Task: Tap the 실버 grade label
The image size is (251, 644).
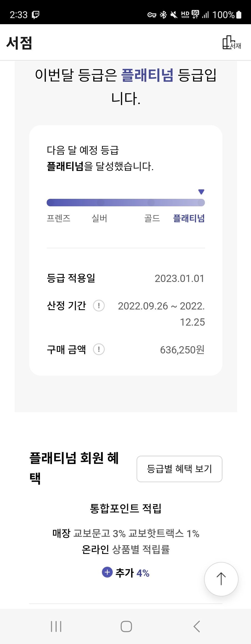Action: pyautogui.click(x=99, y=218)
